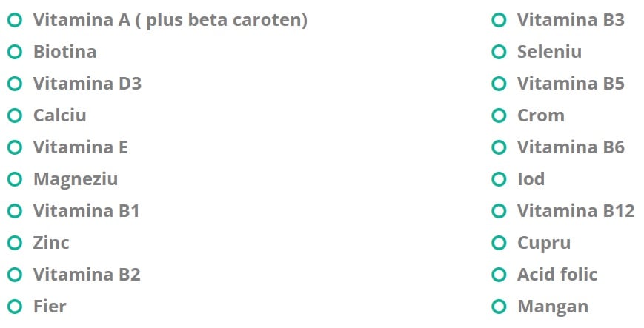This screenshot has width=644, height=328.
Task: Click the circle bullet beside Biotina
Action: coord(15,52)
